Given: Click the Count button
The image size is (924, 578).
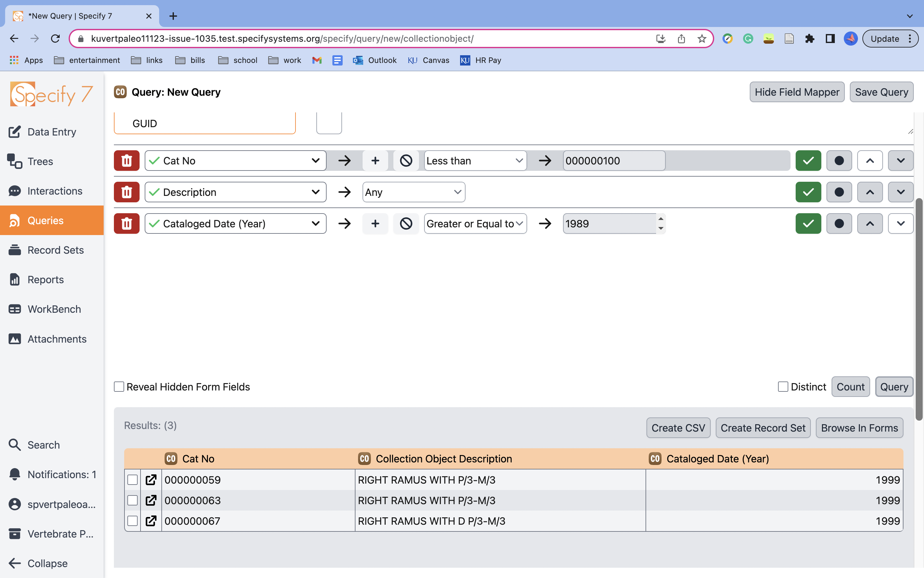Looking at the screenshot, I should (x=850, y=387).
